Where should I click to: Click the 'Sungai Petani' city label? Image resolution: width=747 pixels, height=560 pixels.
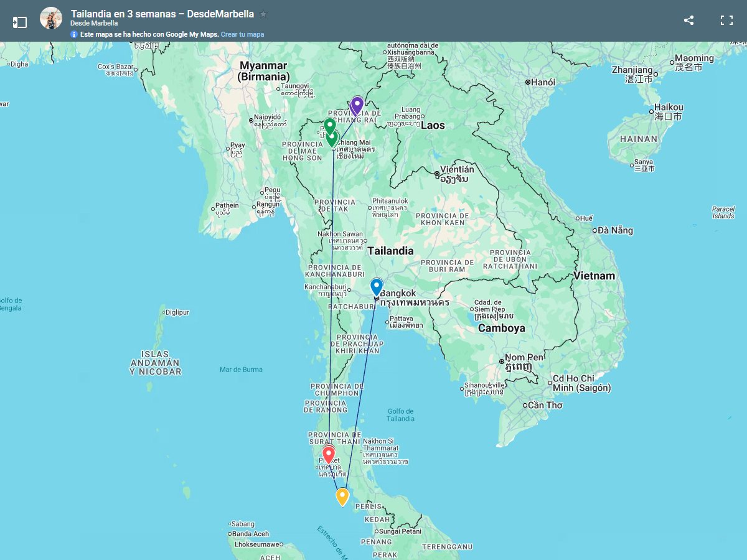coord(400,531)
